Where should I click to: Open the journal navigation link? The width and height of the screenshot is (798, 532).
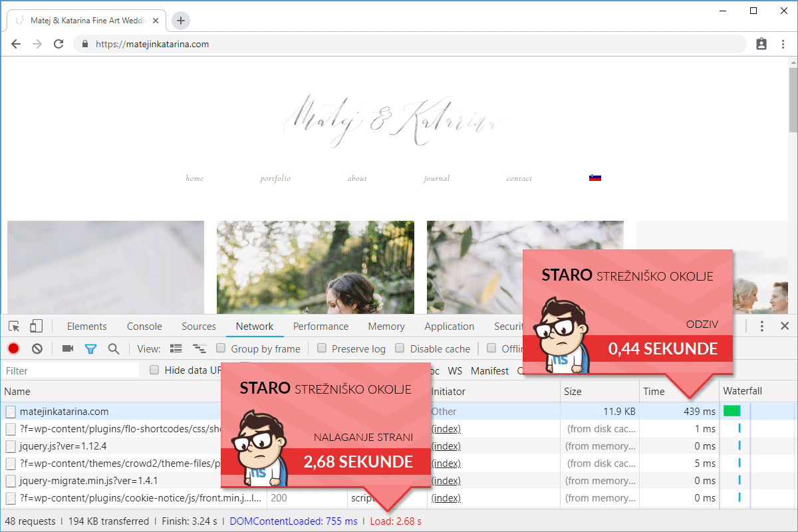click(x=436, y=178)
